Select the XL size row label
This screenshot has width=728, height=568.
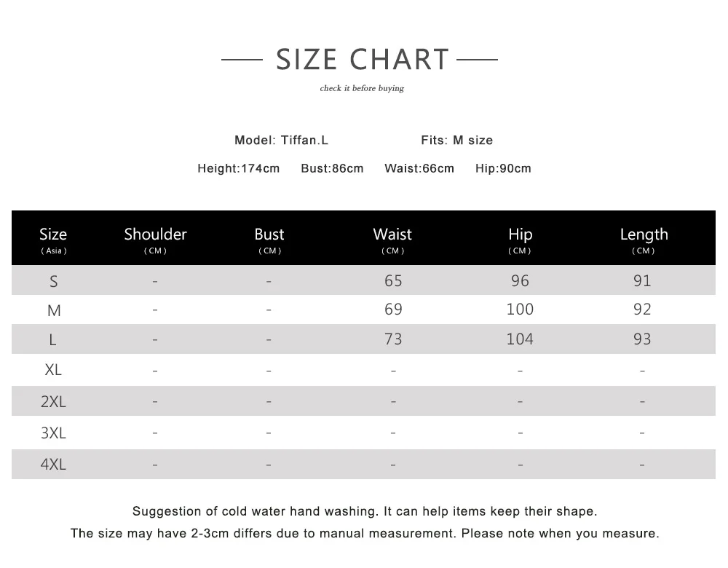(53, 370)
